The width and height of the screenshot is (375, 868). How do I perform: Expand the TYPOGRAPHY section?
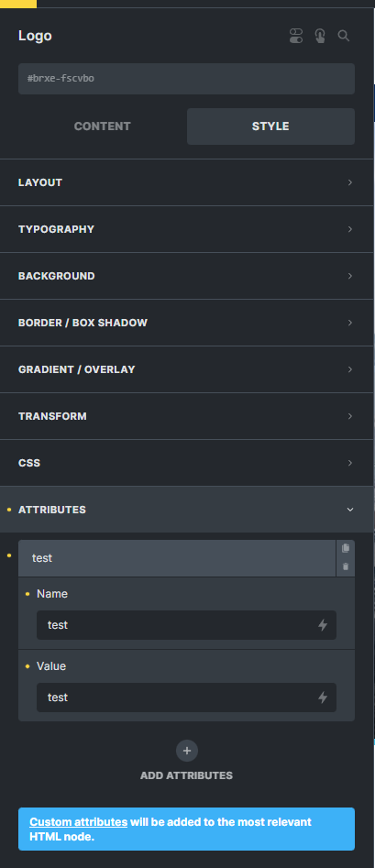(187, 229)
